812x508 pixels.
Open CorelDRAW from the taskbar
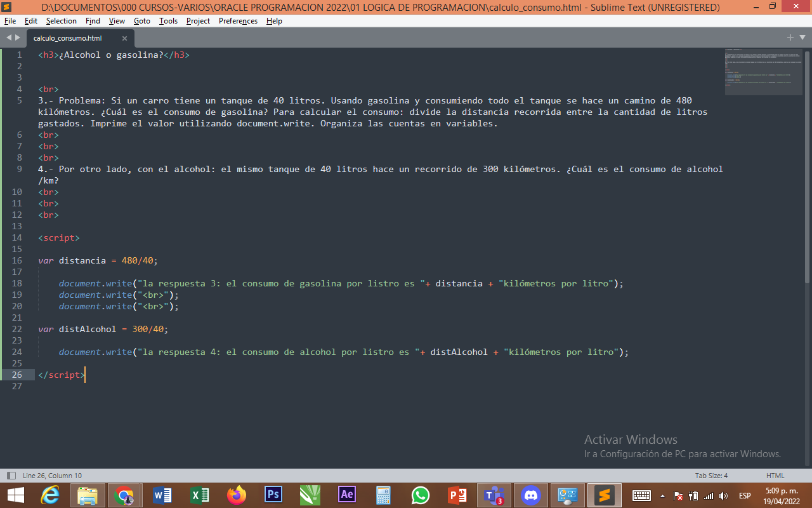310,495
